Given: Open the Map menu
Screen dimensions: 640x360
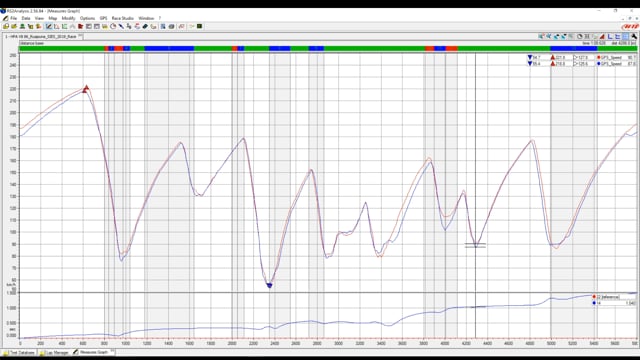Looking at the screenshot, I should [53, 18].
